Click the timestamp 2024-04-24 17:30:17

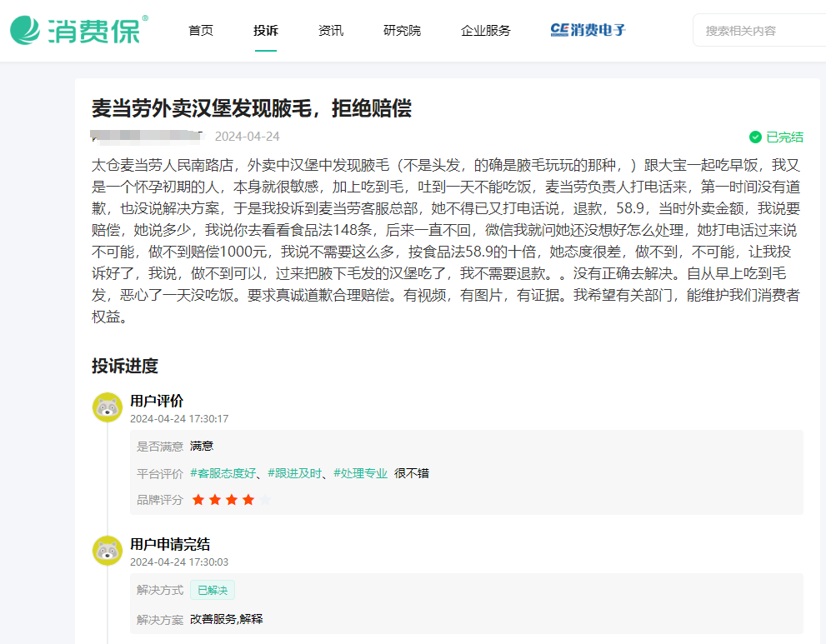coord(179,418)
